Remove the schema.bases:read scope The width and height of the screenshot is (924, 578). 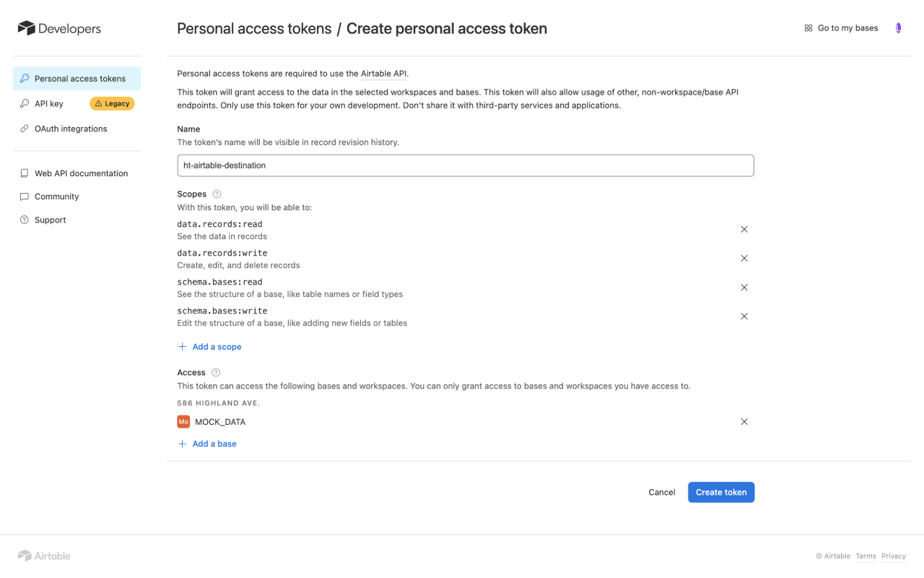click(x=744, y=288)
